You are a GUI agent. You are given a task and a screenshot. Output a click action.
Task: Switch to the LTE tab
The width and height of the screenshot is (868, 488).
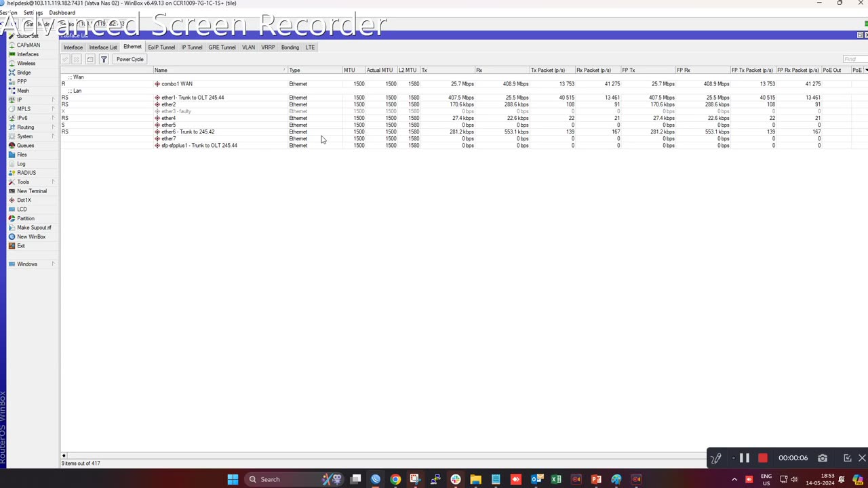[x=310, y=47]
